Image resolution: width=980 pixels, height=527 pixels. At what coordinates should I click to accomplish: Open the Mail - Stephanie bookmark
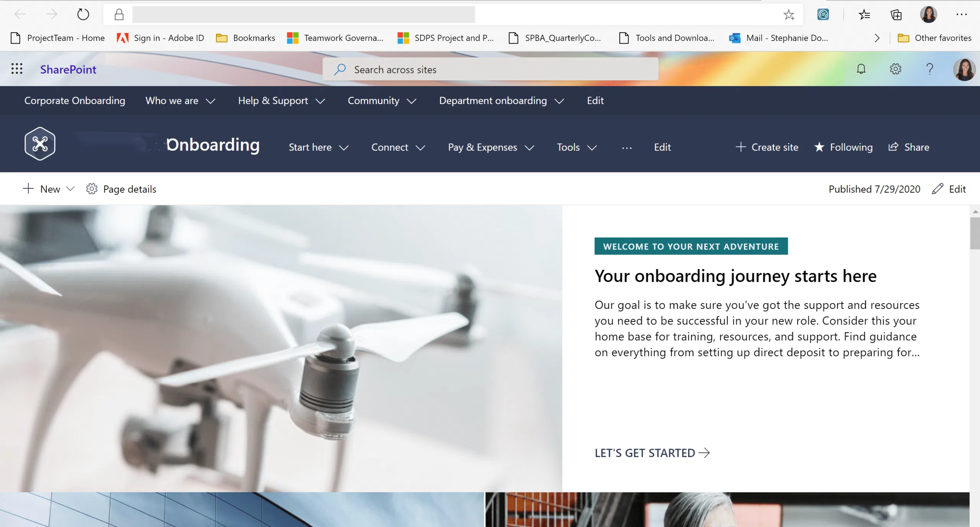(779, 38)
